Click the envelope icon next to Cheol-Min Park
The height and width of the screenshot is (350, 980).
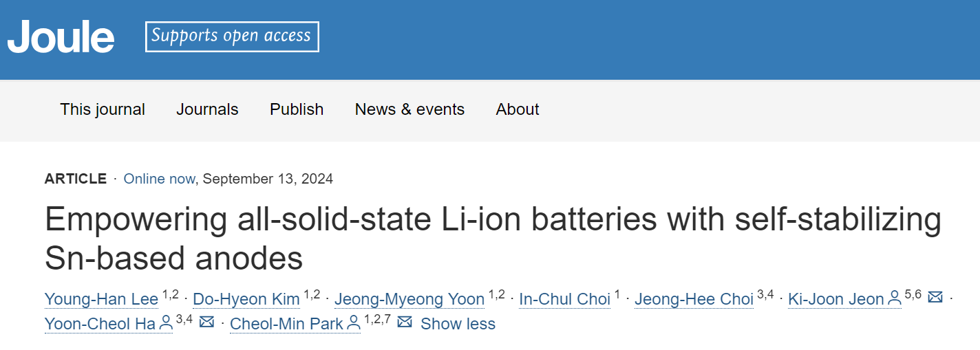[x=405, y=322]
